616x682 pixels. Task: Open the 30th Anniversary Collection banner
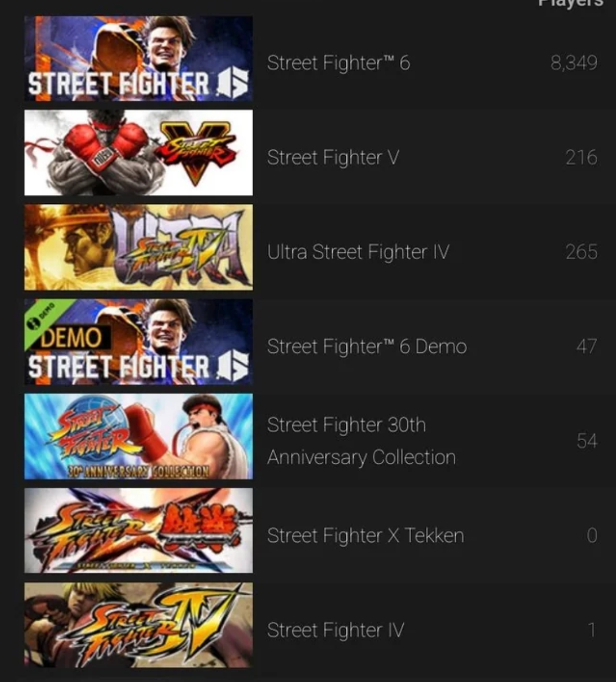pyautogui.click(x=138, y=436)
